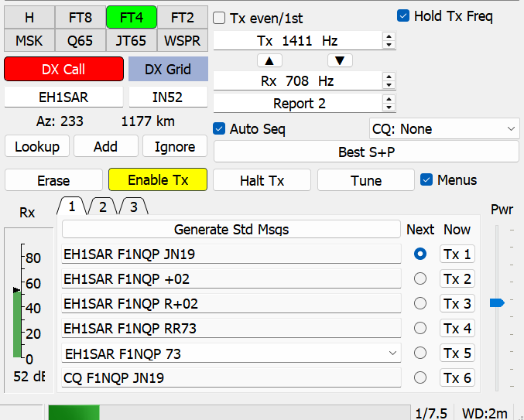Click the yellow Enable Tx button
The image size is (524, 420).
click(158, 179)
